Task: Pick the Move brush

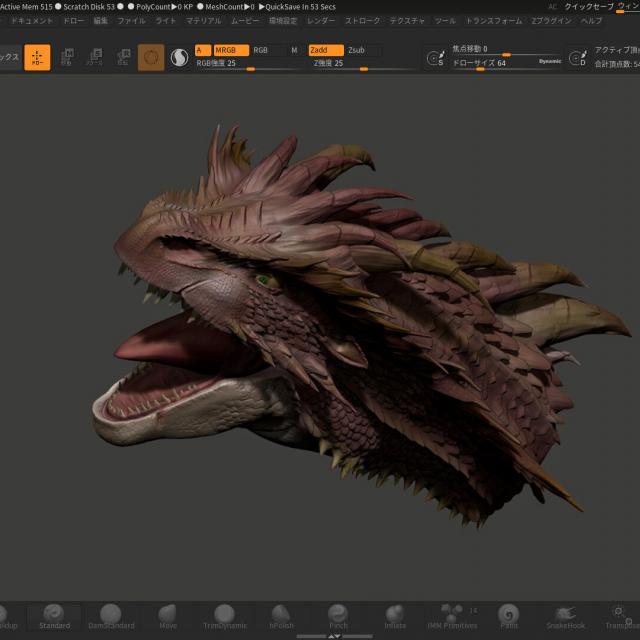Action: pos(168,615)
